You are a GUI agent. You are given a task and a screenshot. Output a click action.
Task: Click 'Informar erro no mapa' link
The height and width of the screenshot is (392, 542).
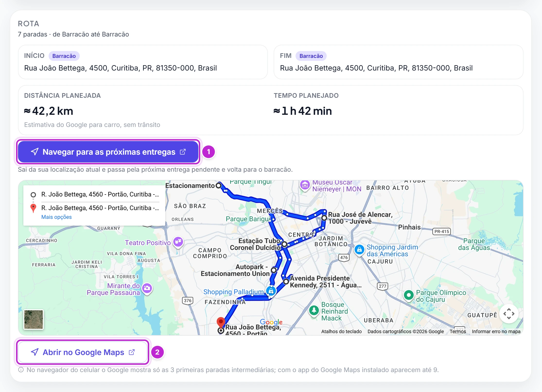pos(496,331)
